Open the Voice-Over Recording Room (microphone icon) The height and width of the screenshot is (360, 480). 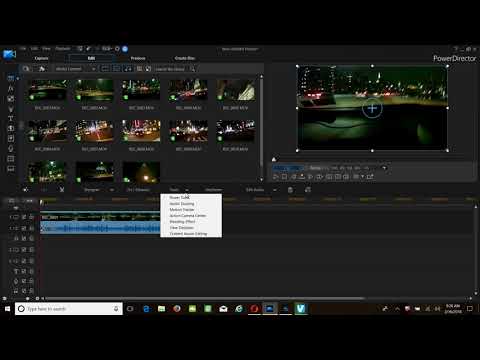[11, 149]
